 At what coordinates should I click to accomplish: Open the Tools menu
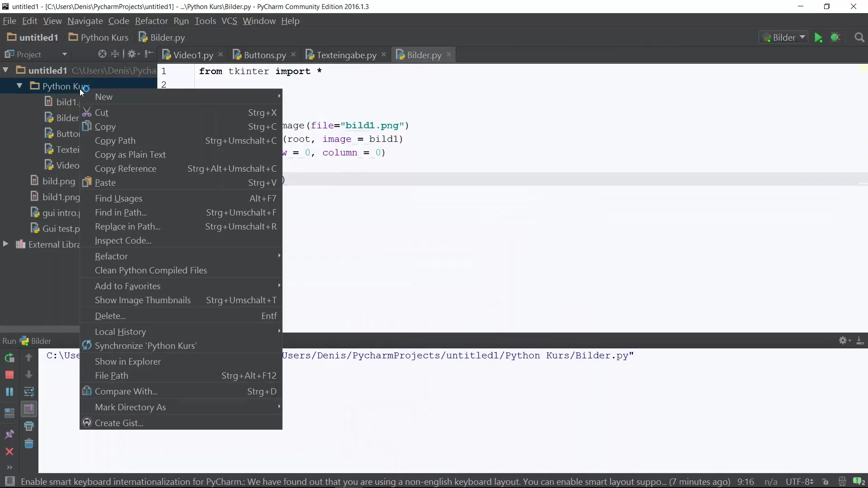(x=205, y=21)
